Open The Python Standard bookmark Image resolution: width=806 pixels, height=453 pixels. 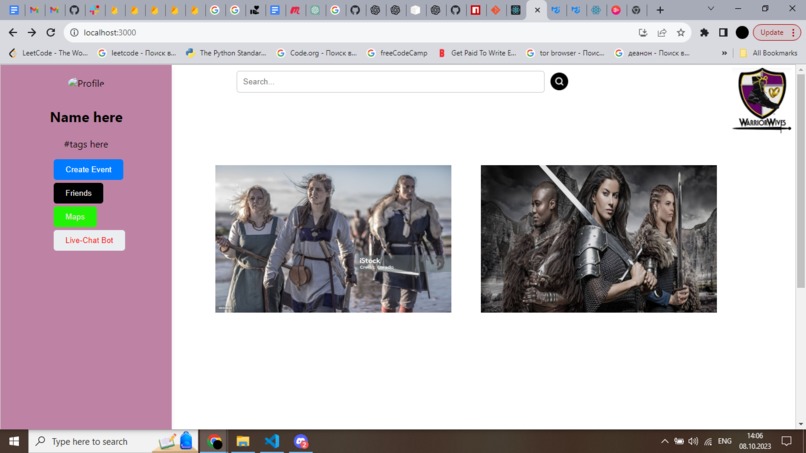pos(226,53)
